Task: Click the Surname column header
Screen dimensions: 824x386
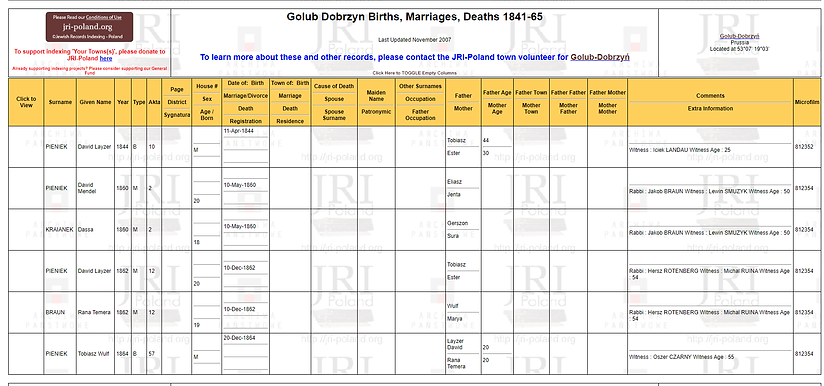Action: coord(60,102)
